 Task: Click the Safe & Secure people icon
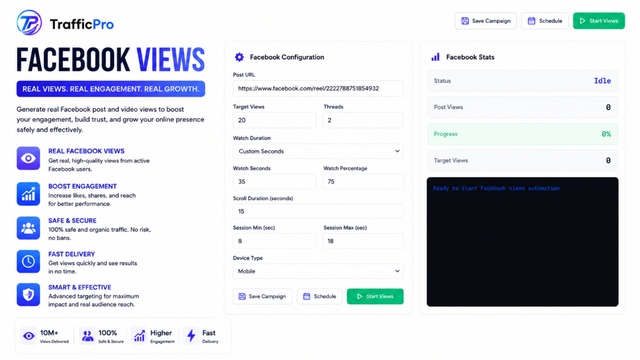28,228
